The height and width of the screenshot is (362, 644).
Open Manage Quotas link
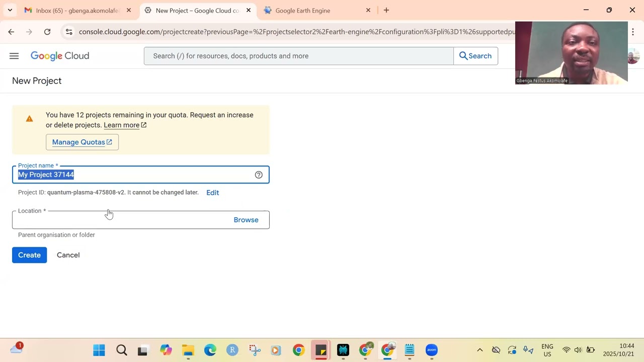pos(82,142)
